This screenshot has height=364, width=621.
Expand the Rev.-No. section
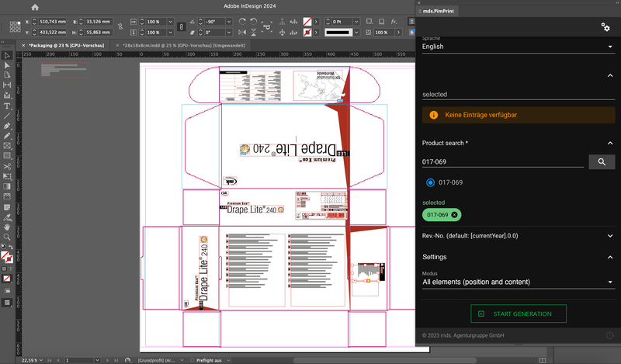[x=610, y=235]
